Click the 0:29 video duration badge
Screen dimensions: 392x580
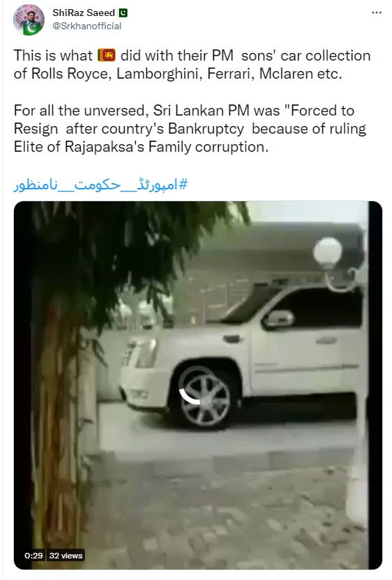(33, 555)
